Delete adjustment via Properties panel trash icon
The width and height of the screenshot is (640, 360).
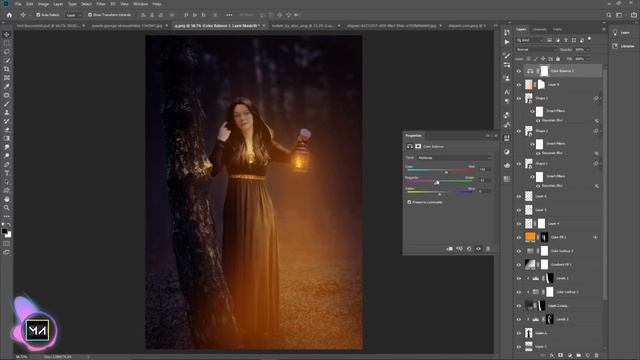[x=488, y=249]
